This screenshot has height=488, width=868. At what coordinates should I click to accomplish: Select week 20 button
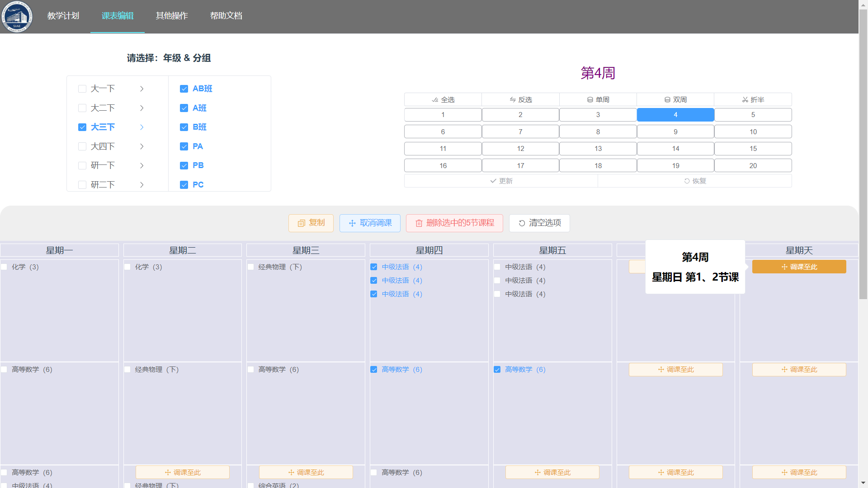[753, 166]
